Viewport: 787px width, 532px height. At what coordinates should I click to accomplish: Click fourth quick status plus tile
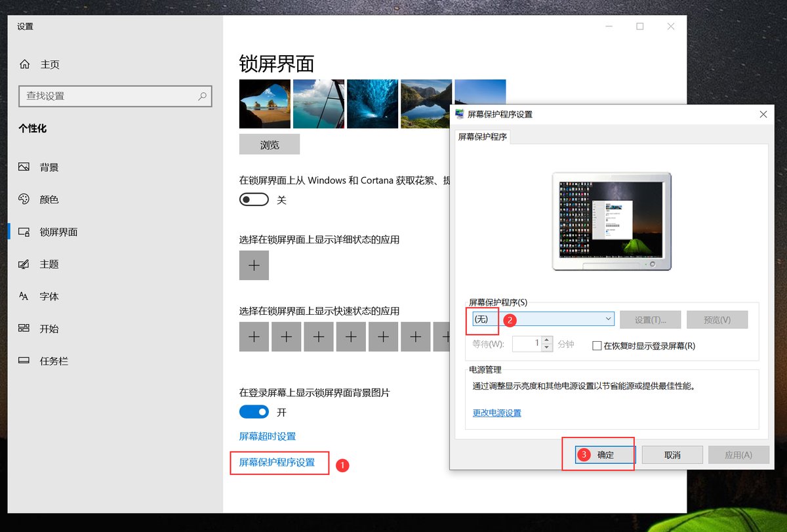click(x=351, y=337)
